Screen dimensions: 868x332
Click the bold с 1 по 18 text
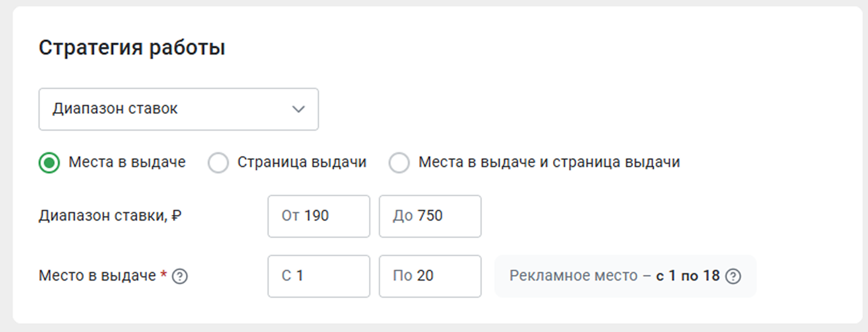tap(688, 276)
